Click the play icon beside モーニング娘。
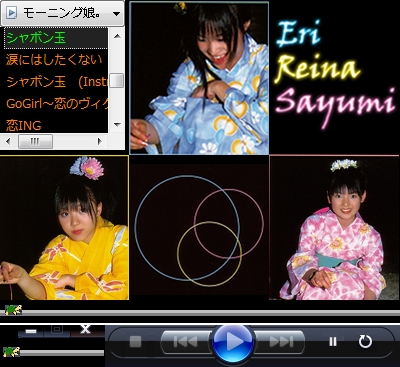The image size is (400, 367). 12,13
